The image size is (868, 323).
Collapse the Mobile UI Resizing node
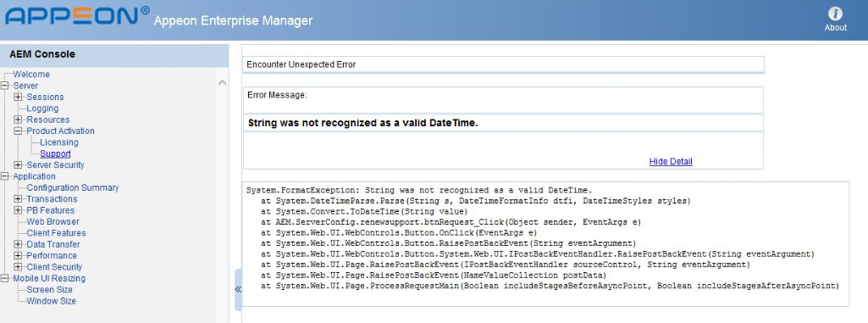[5, 279]
